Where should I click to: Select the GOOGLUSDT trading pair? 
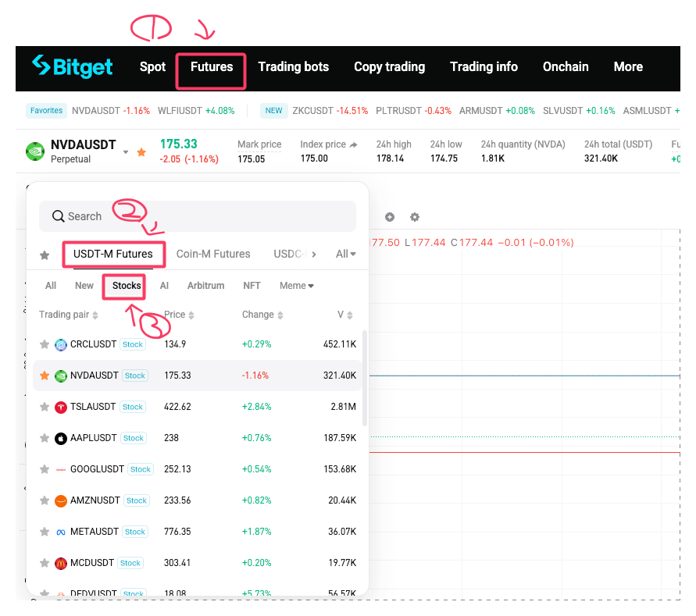point(97,469)
